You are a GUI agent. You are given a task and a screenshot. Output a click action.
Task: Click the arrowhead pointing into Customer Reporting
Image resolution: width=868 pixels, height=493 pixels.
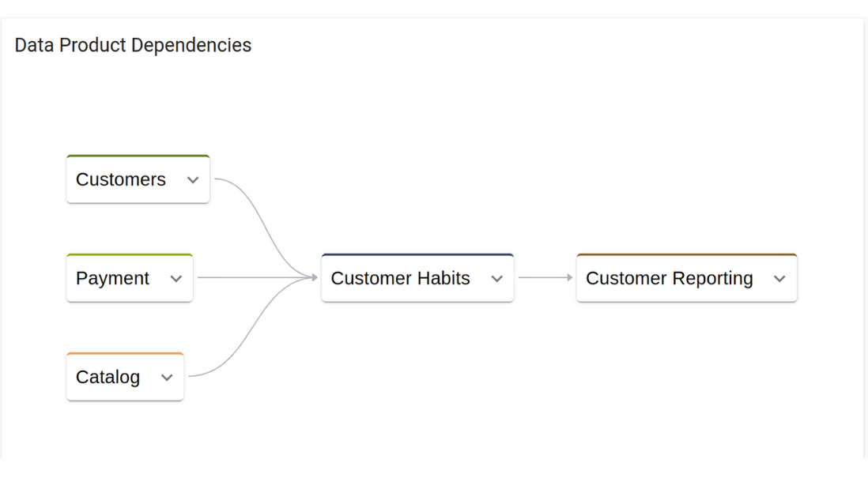pyautogui.click(x=570, y=277)
